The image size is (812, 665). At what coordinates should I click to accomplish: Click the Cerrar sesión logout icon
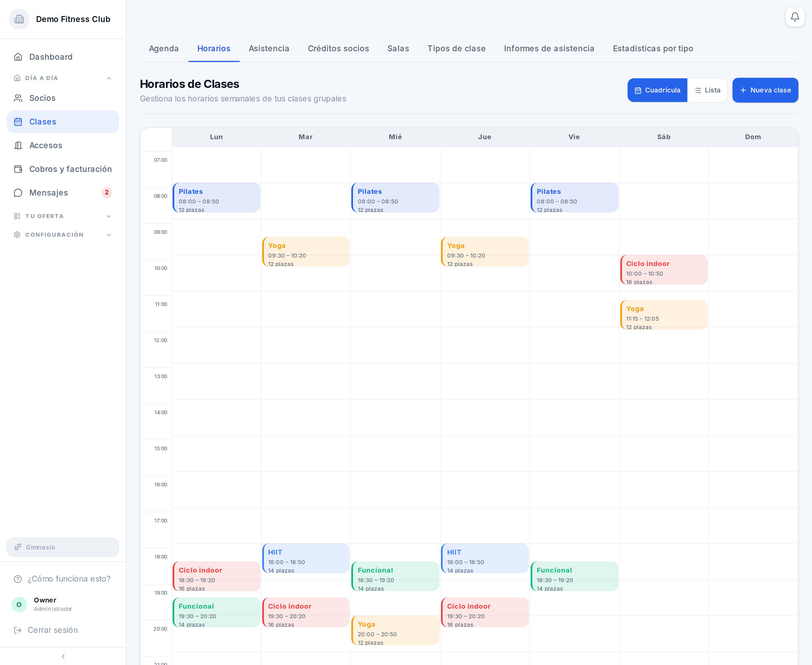tap(18, 630)
